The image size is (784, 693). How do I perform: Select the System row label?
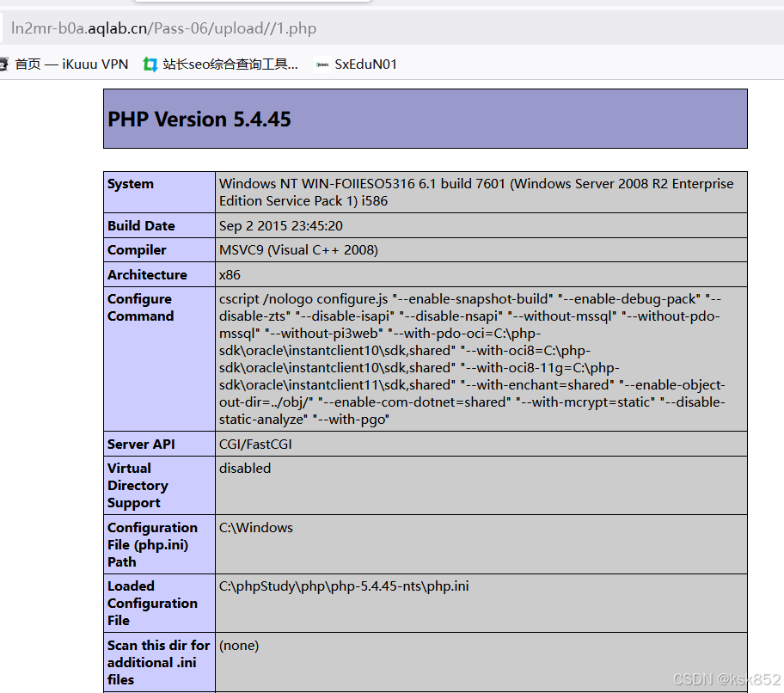coord(131,183)
